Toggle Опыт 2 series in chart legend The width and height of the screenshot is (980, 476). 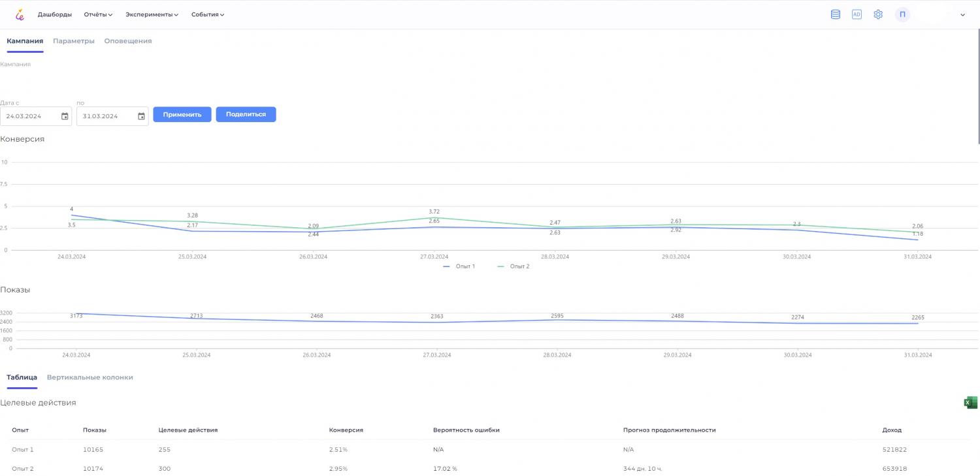(x=514, y=266)
